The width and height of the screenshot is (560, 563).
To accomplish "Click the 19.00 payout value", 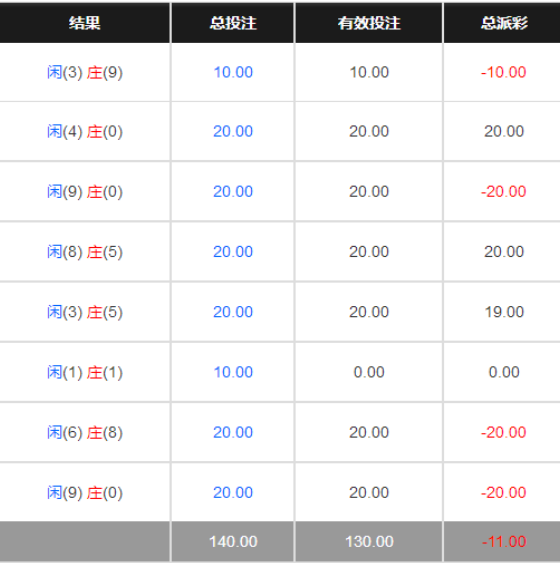I will (x=504, y=312).
